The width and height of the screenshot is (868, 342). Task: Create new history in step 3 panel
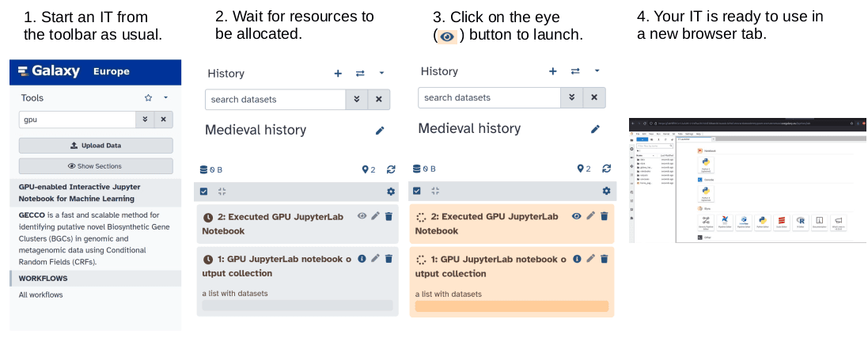coord(552,71)
